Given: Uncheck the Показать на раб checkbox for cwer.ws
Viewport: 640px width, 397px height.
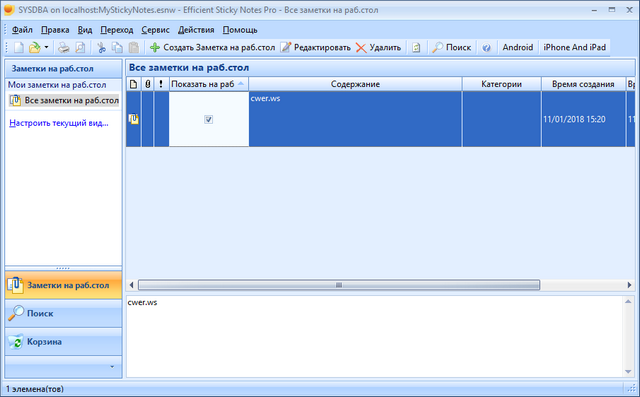Looking at the screenshot, I should click(209, 119).
